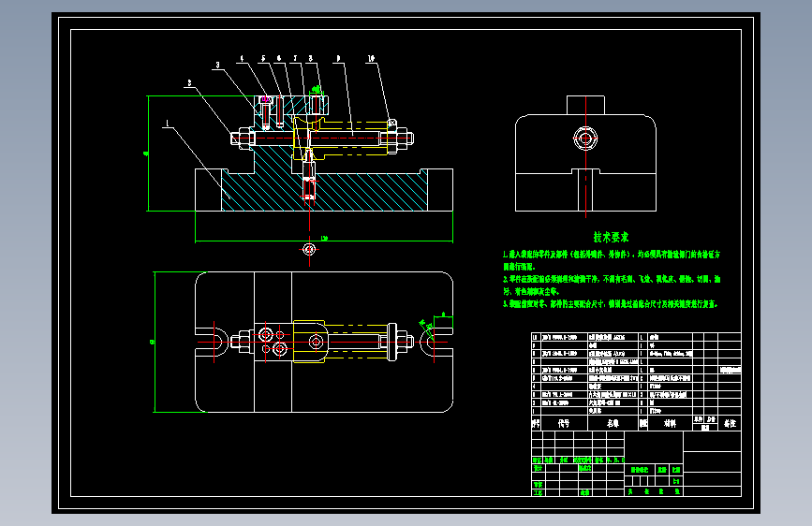Click the yellow workpiece outline in plan view
The height and width of the screenshot is (526, 812).
coord(340,342)
